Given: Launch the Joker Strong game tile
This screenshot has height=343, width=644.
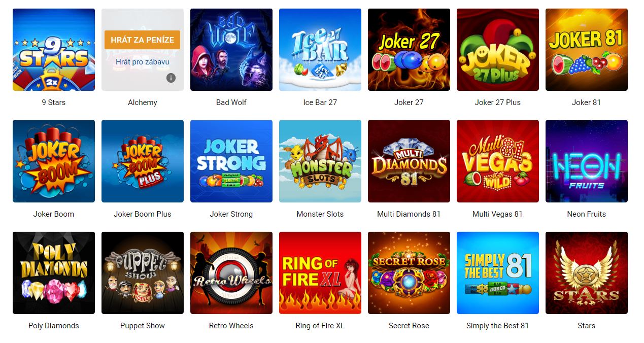Looking at the screenshot, I should pos(231,161).
